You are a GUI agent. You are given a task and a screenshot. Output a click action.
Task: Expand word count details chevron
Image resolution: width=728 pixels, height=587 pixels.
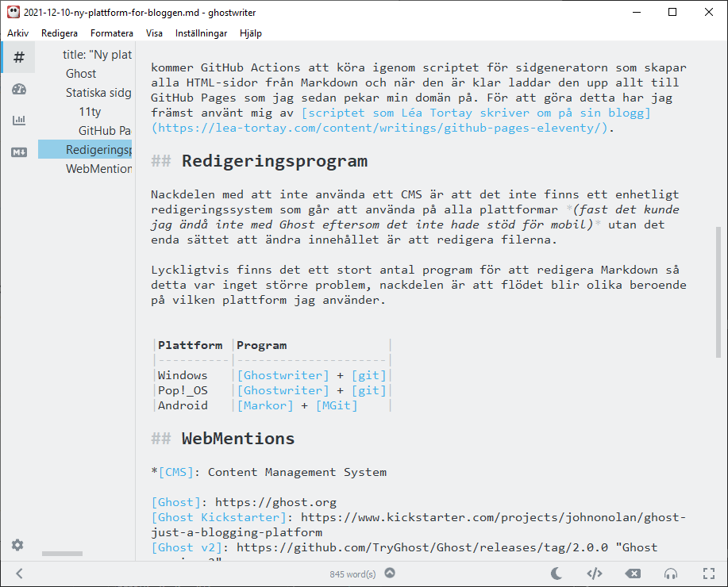tap(389, 573)
